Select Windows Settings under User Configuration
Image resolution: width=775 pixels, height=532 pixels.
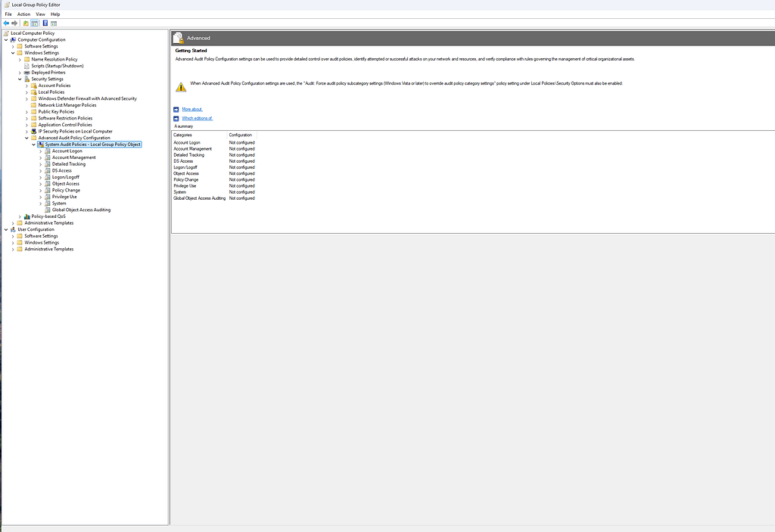tap(42, 243)
